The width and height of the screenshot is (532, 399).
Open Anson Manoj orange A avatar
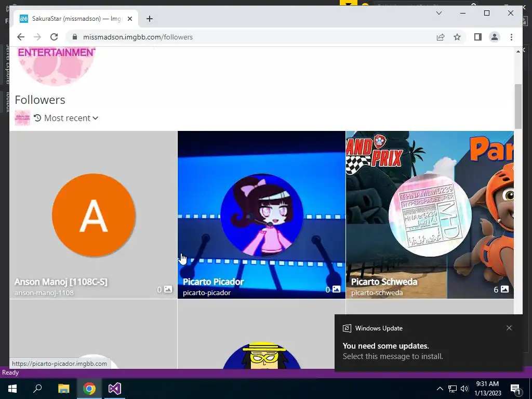click(x=94, y=215)
